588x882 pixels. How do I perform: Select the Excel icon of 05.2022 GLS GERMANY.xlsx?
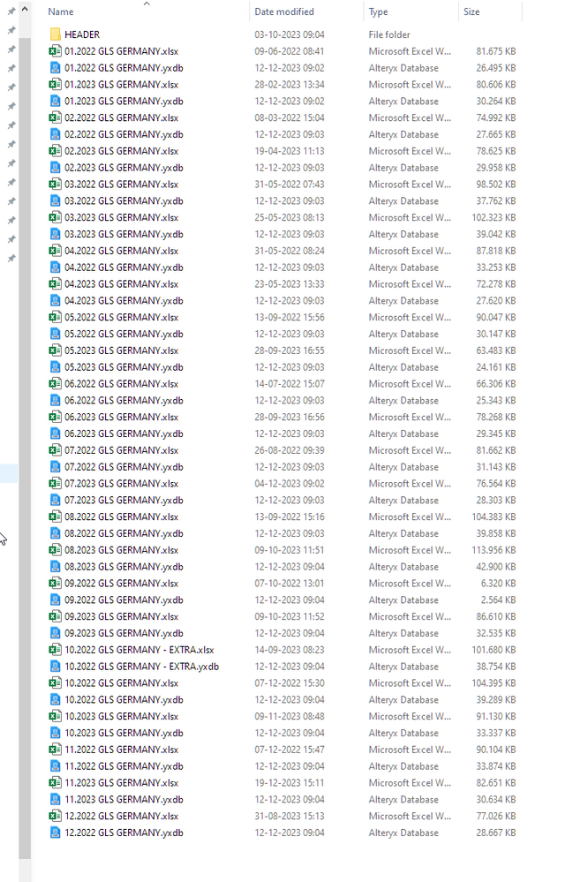55,317
